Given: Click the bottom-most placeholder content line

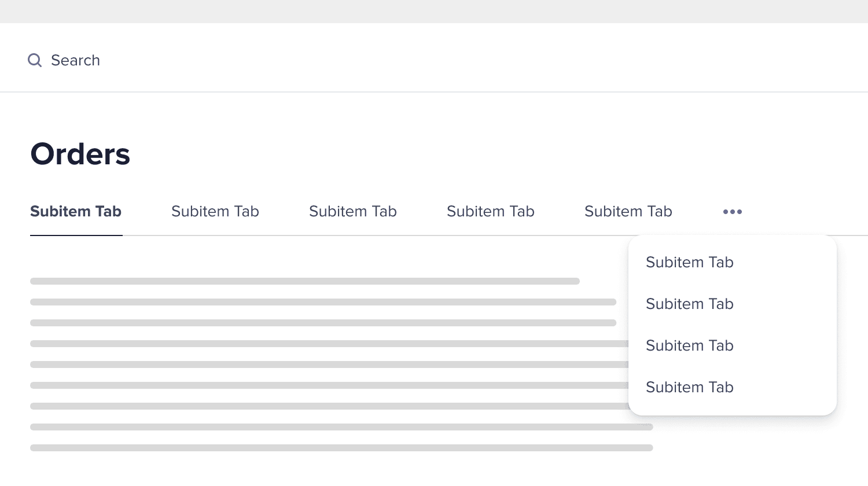Looking at the screenshot, I should click(x=341, y=448).
